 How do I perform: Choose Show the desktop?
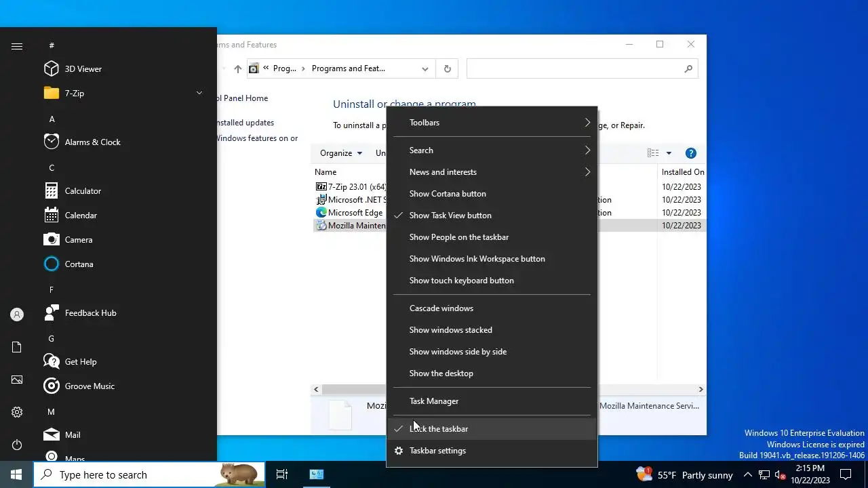tap(492, 373)
